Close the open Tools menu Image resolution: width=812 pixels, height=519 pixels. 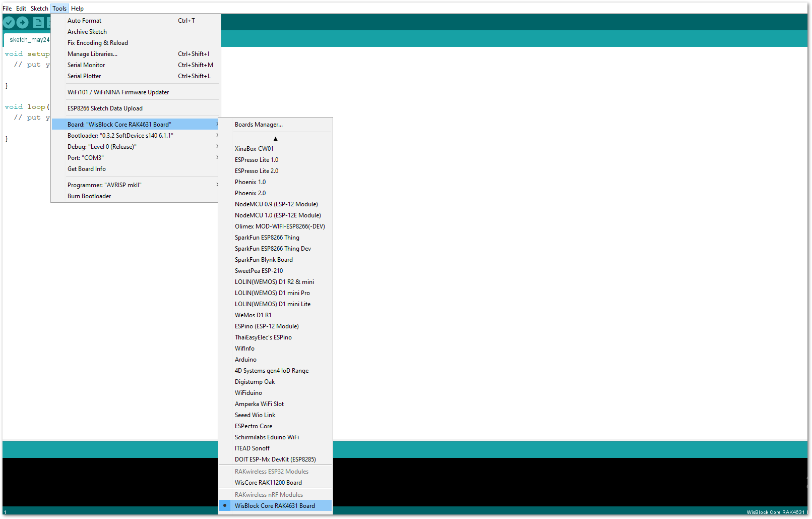(59, 9)
